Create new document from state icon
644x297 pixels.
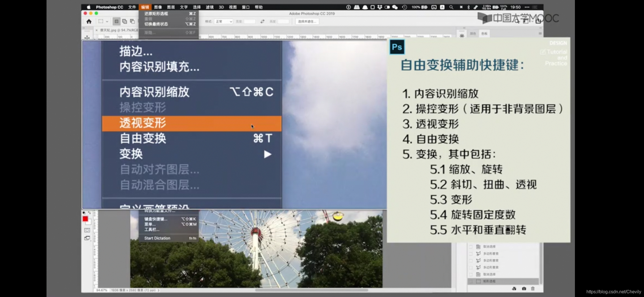514,288
